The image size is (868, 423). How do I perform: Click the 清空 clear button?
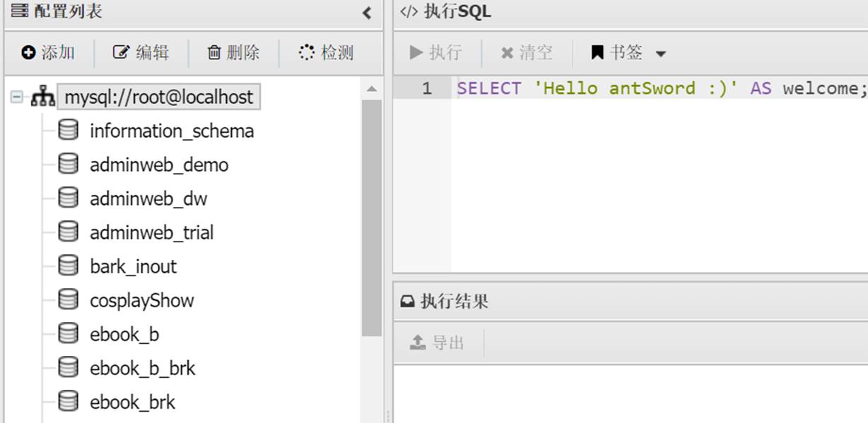coord(527,52)
